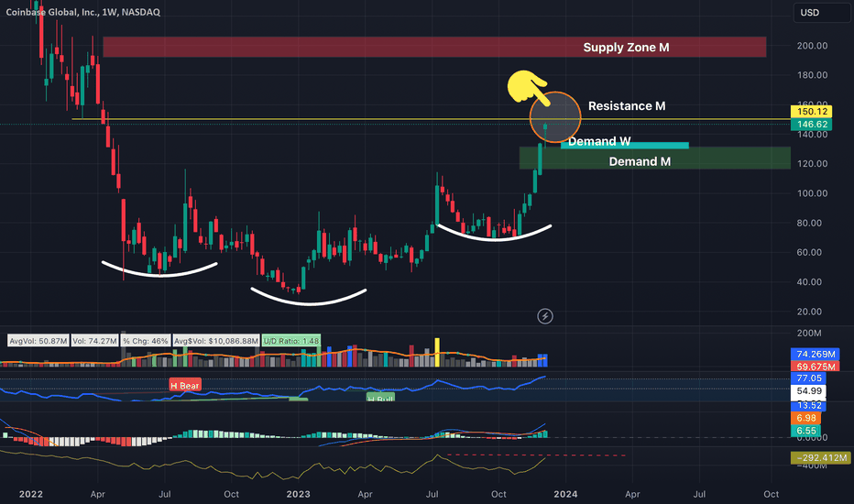Click the H Bull divergence tag
Viewport: 854px width, 504px height.
[380, 397]
